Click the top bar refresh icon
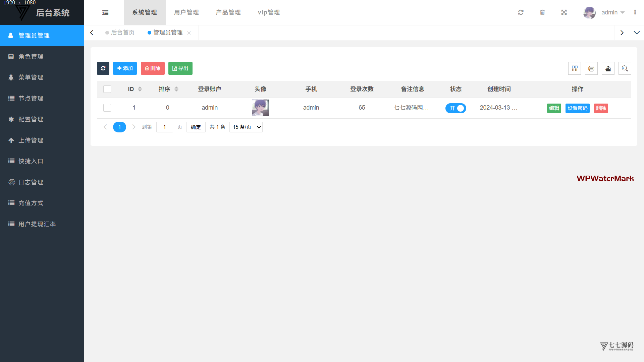The image size is (644, 362). pos(521,12)
